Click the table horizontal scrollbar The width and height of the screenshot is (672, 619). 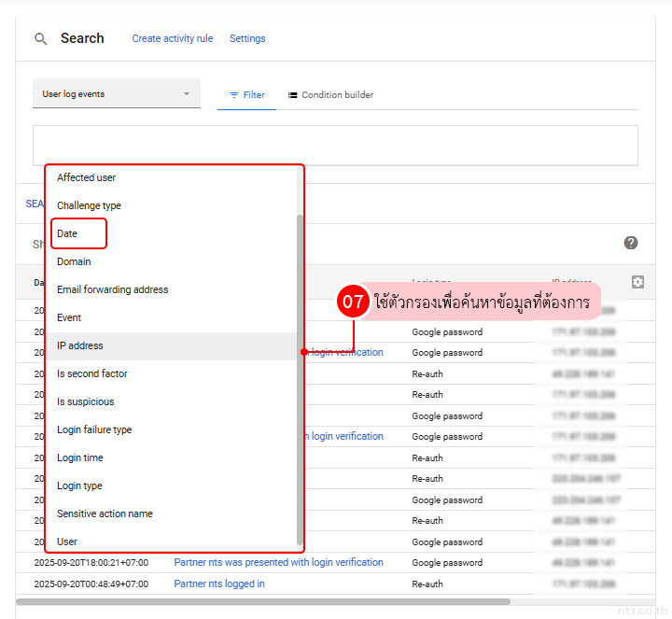pos(263,601)
